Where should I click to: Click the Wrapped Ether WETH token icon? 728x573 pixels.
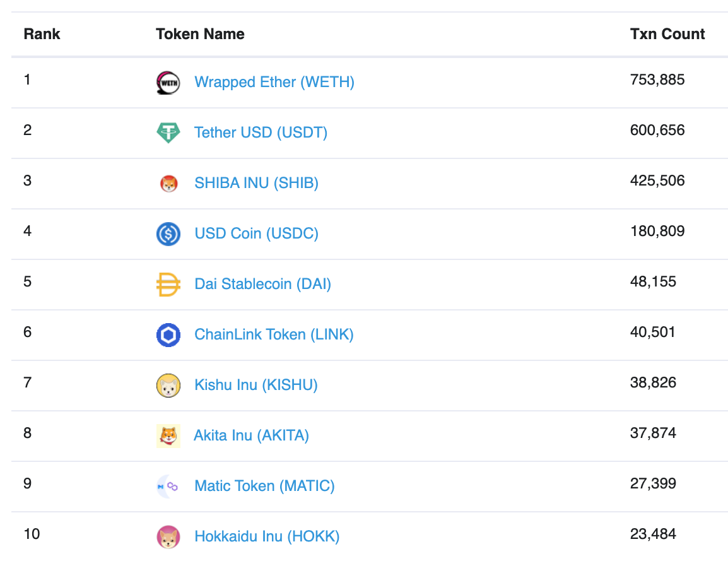pyautogui.click(x=168, y=83)
